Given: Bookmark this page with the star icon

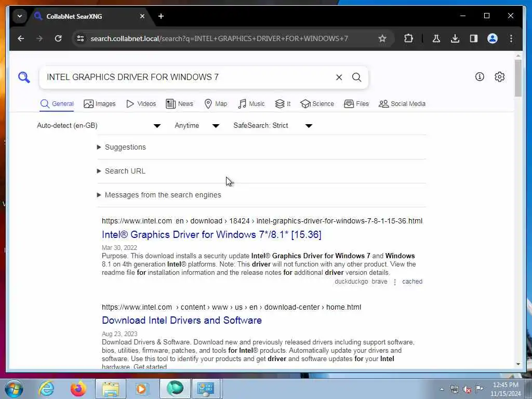Looking at the screenshot, I should (x=382, y=38).
